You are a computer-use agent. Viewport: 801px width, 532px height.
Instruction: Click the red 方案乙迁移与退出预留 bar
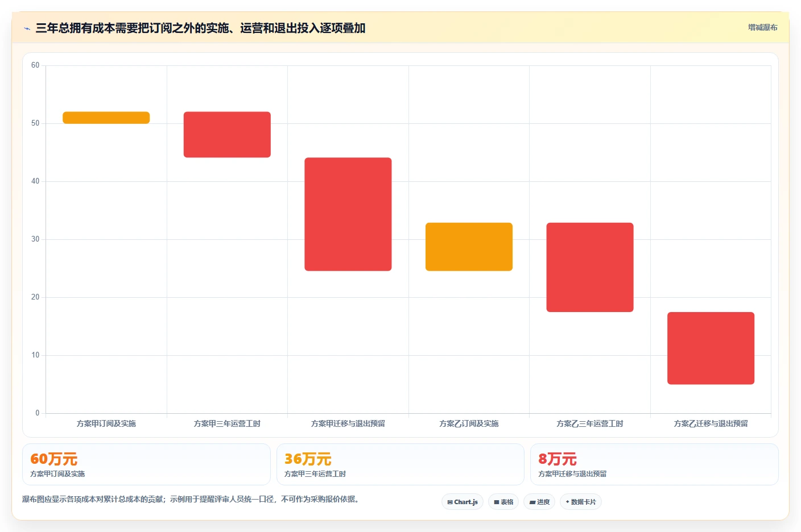tap(711, 348)
